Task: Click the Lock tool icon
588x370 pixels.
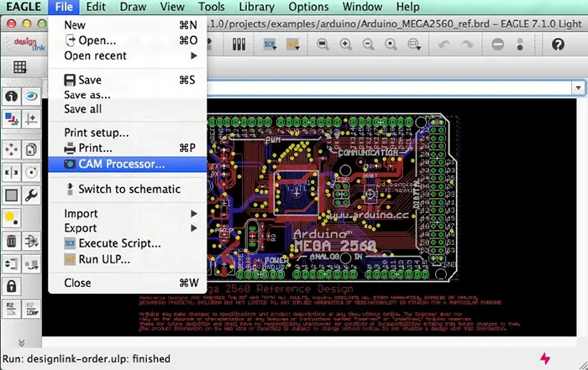Action: coord(12,286)
